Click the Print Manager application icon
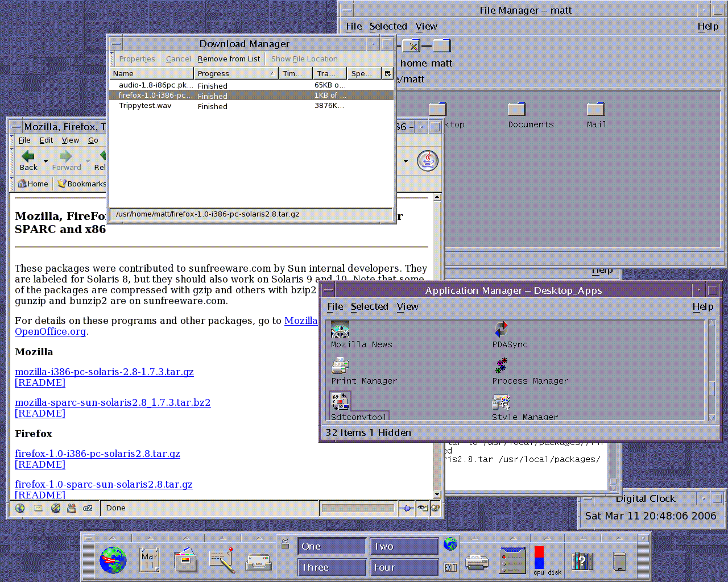The width and height of the screenshot is (728, 582). tap(340, 367)
